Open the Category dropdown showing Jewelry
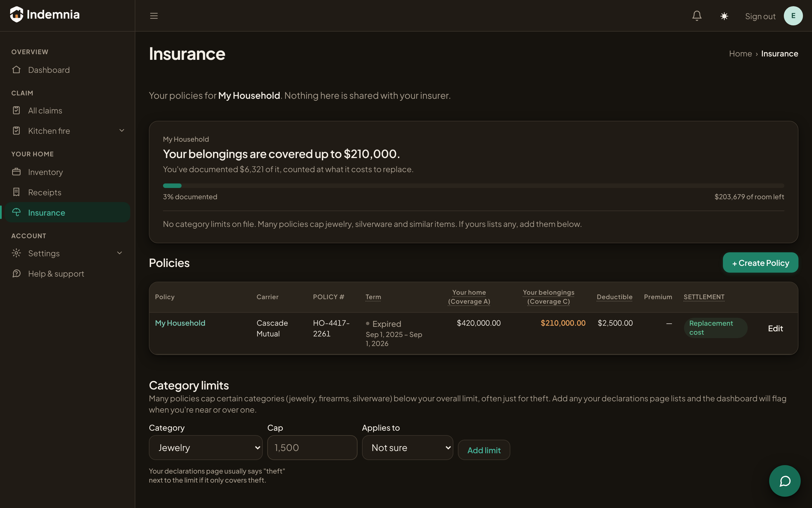812x508 pixels. [206, 448]
